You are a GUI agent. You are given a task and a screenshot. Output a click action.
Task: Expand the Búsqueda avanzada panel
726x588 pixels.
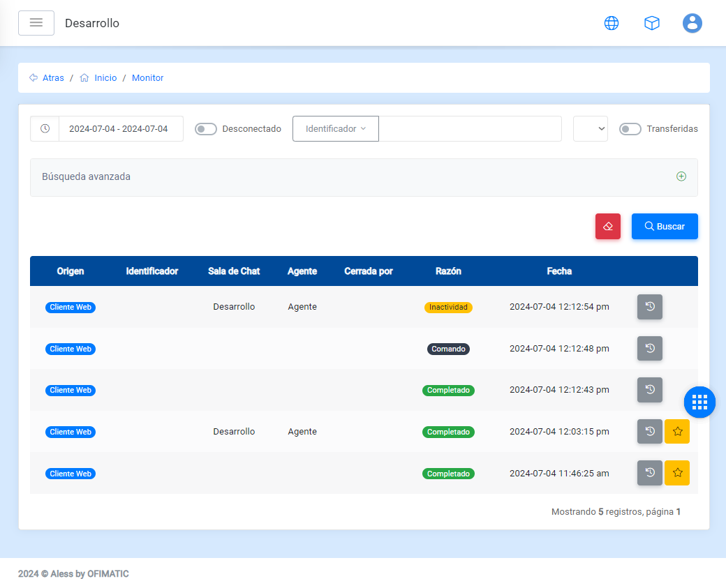tap(681, 177)
